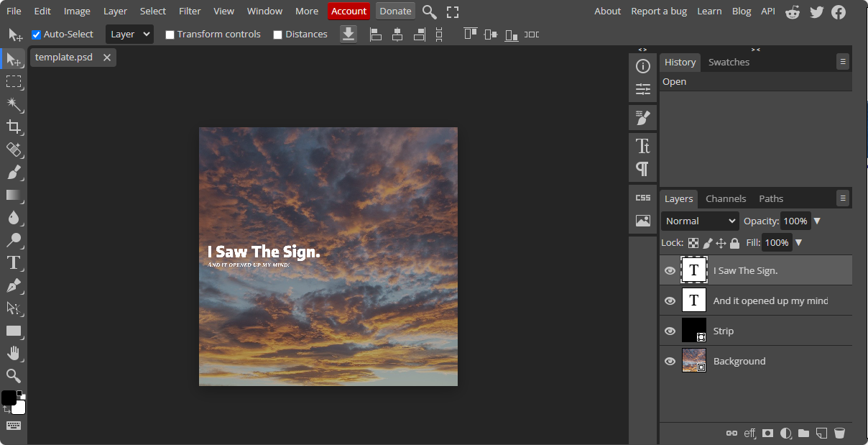Open the Filter menu
This screenshot has height=445, width=868.
click(x=190, y=11)
